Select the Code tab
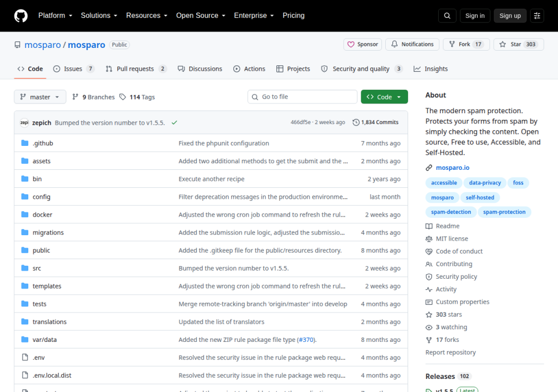Image resolution: width=558 pixels, height=392 pixels. coord(31,69)
